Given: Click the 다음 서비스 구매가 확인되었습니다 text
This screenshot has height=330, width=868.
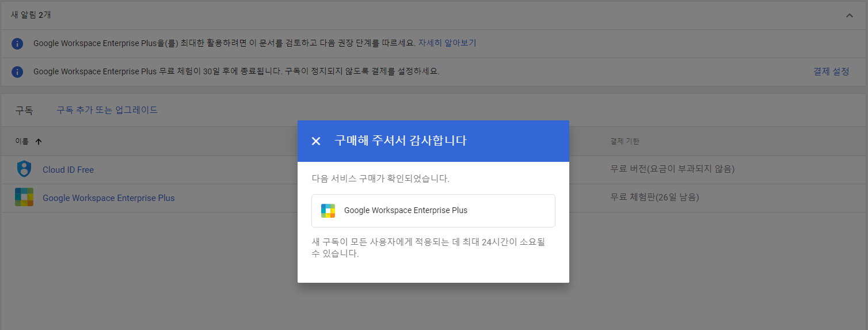Looking at the screenshot, I should [x=380, y=179].
